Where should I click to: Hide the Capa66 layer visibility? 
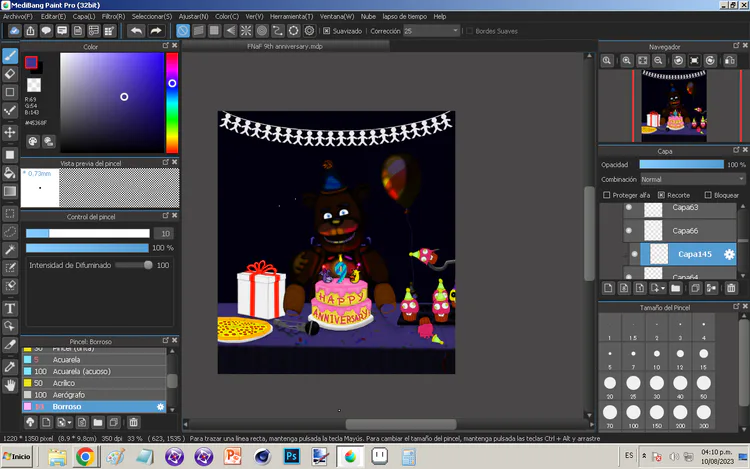629,230
